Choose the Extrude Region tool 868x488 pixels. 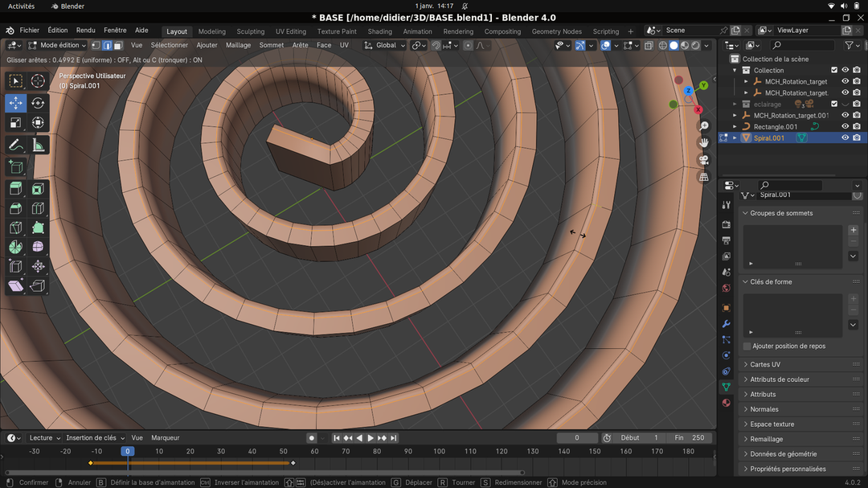tap(15, 189)
